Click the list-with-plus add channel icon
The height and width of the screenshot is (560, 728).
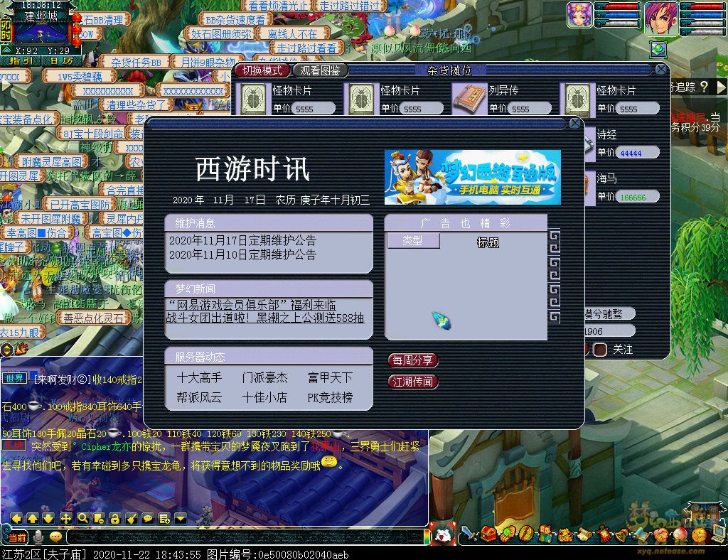tap(164, 518)
